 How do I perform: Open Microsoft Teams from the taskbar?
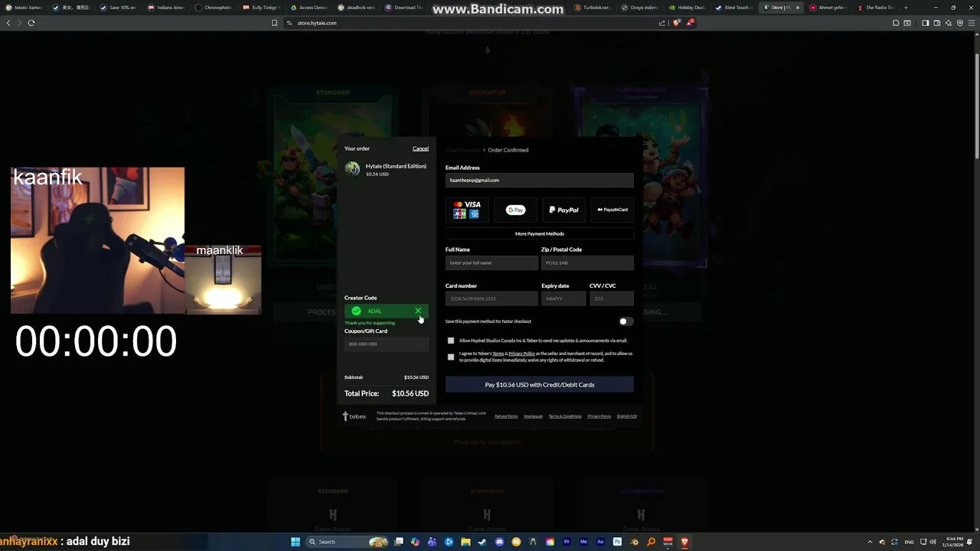432,542
